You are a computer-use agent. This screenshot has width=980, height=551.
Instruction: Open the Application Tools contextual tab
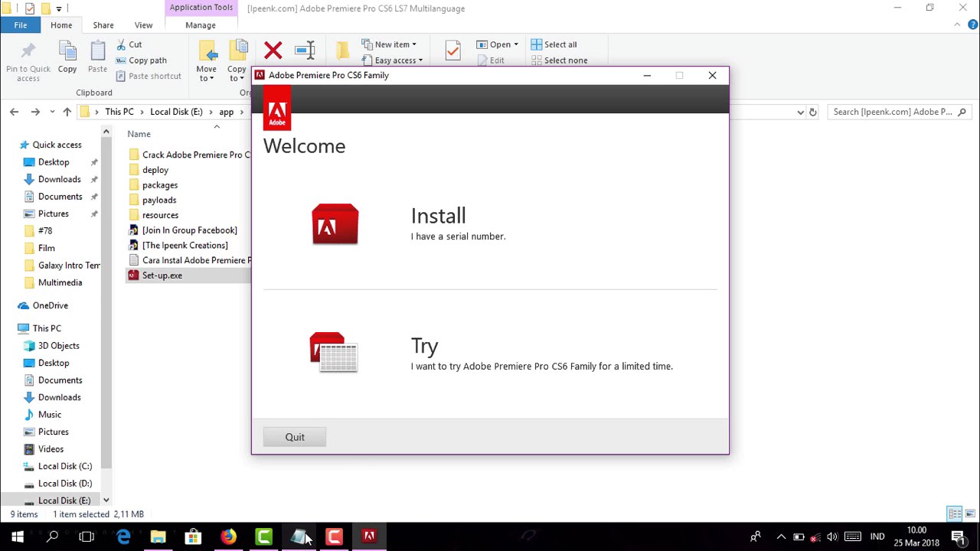(x=201, y=8)
